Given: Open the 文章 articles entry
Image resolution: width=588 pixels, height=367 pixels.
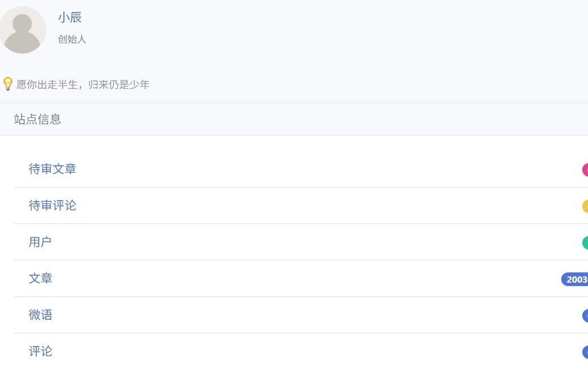Looking at the screenshot, I should click(x=40, y=278).
